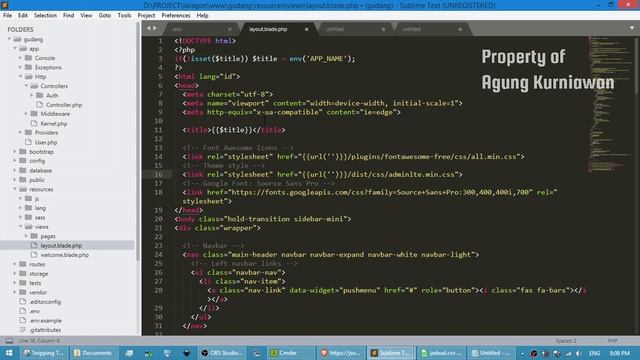This screenshot has width=640, height=360.
Task: Open Kernel.php in the sidebar
Action: point(54,123)
